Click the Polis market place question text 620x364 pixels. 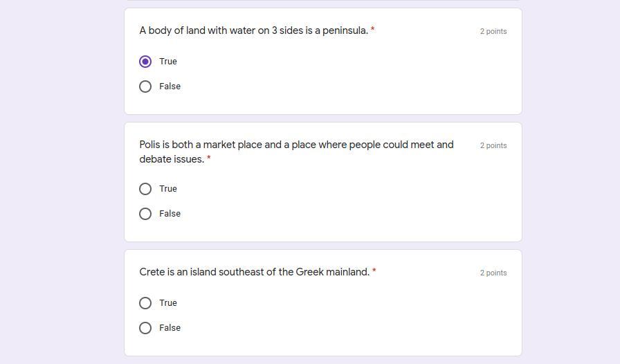tap(296, 145)
